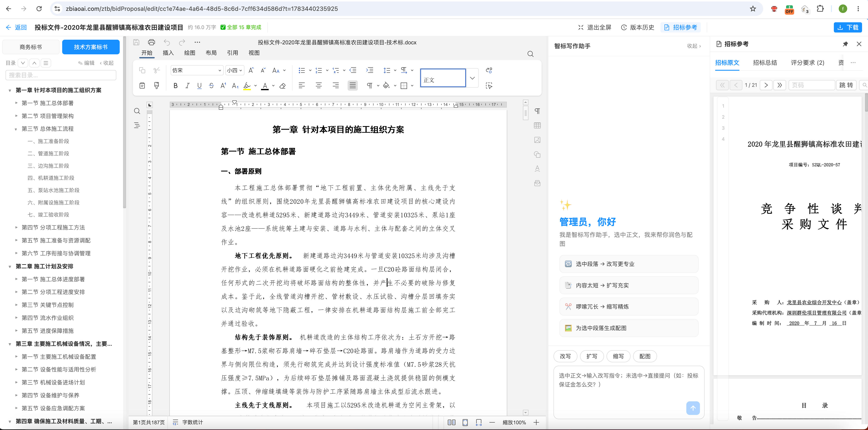Screen dimensions: 868x430
Task: Open the 布局 ribbon tab
Action: click(x=211, y=53)
